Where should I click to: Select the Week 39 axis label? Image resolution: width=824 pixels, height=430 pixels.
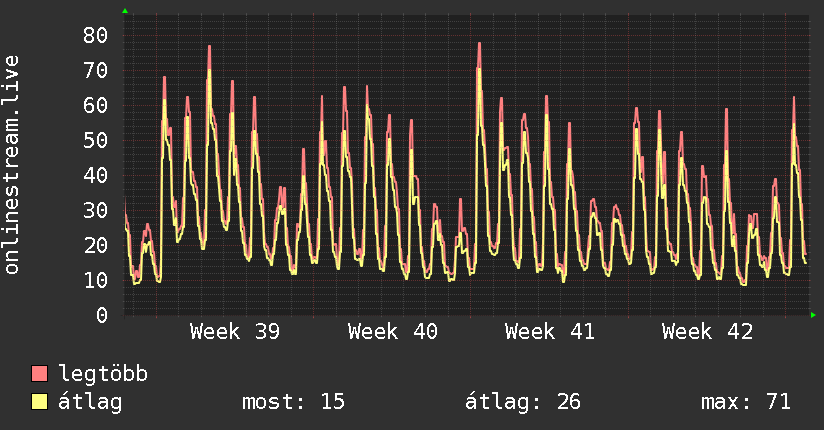235,332
